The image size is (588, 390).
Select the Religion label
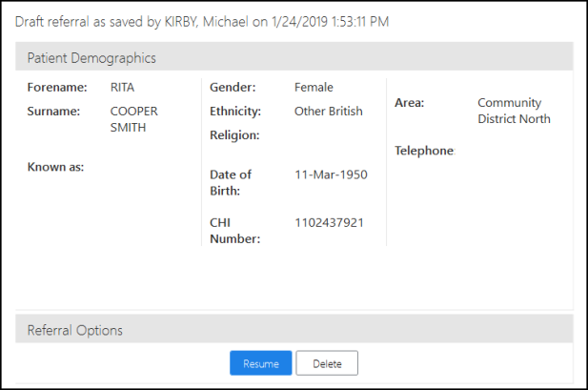pyautogui.click(x=234, y=135)
